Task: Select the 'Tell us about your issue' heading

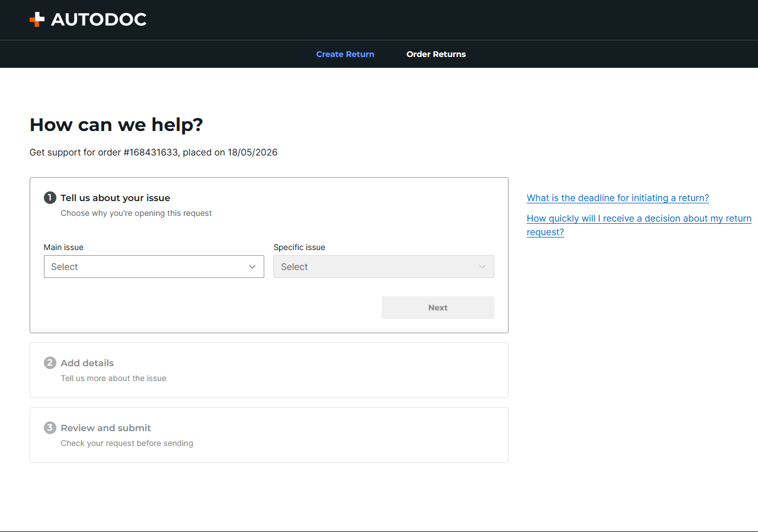Action: (116, 198)
